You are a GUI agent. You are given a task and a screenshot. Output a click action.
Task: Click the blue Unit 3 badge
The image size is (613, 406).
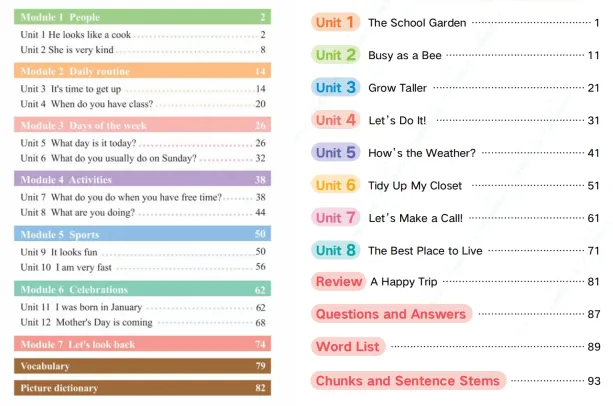(335, 87)
